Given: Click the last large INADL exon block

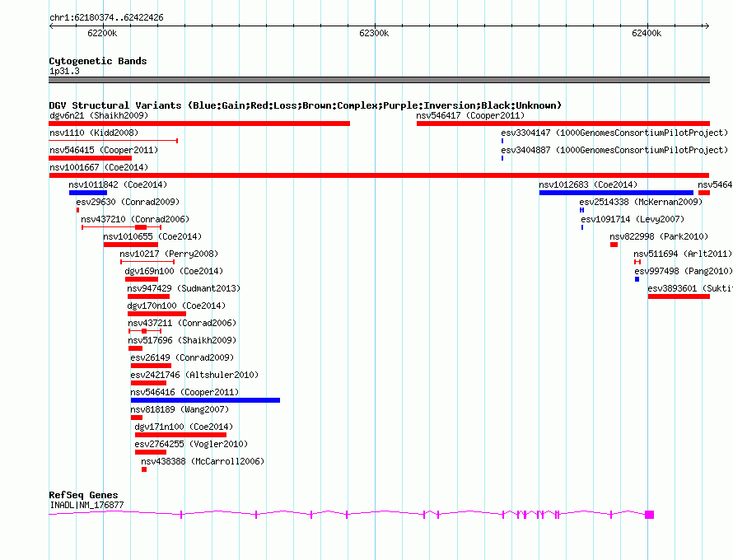Looking at the screenshot, I should pyautogui.click(x=649, y=515).
